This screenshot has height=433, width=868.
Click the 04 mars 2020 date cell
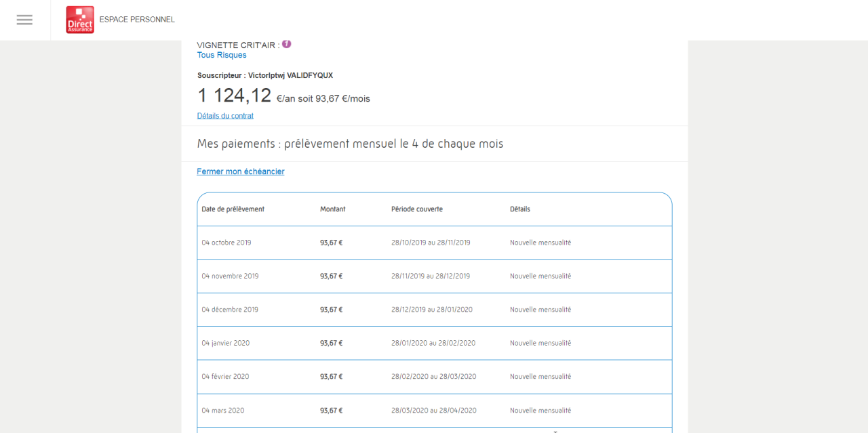pos(223,411)
